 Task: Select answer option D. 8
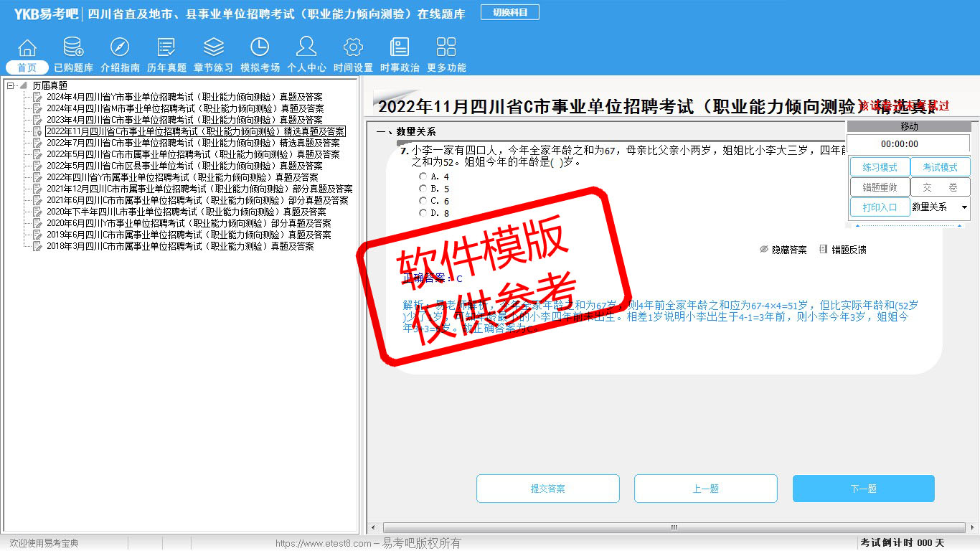coord(423,213)
